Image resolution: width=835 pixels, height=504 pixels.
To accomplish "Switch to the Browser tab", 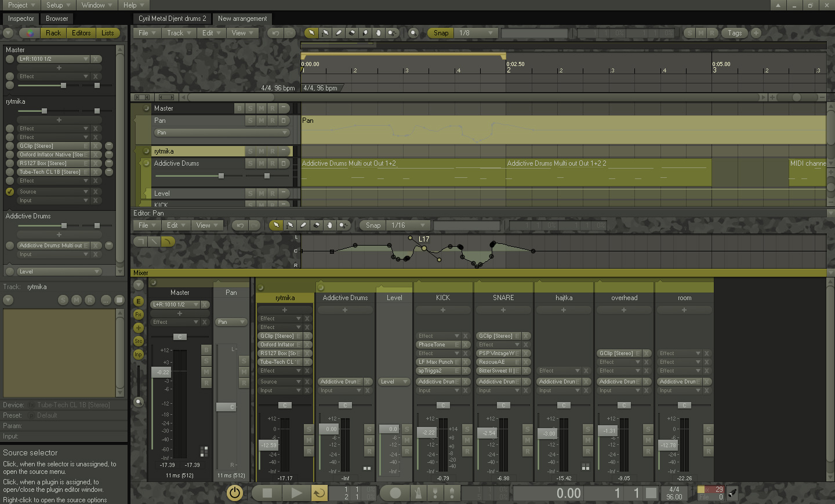I will pyautogui.click(x=57, y=19).
